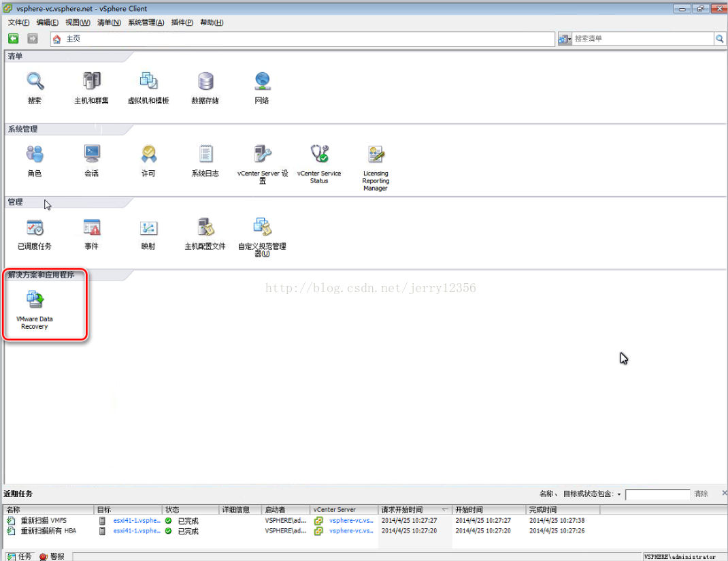This screenshot has width=728, height=561.
Task: Close the 近期任务 recent tasks panel
Action: (725, 493)
